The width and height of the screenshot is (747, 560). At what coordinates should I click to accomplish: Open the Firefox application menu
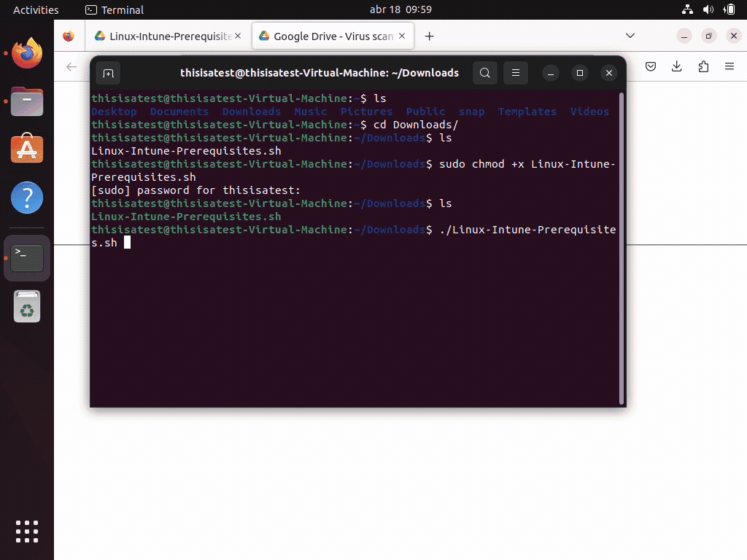click(729, 66)
